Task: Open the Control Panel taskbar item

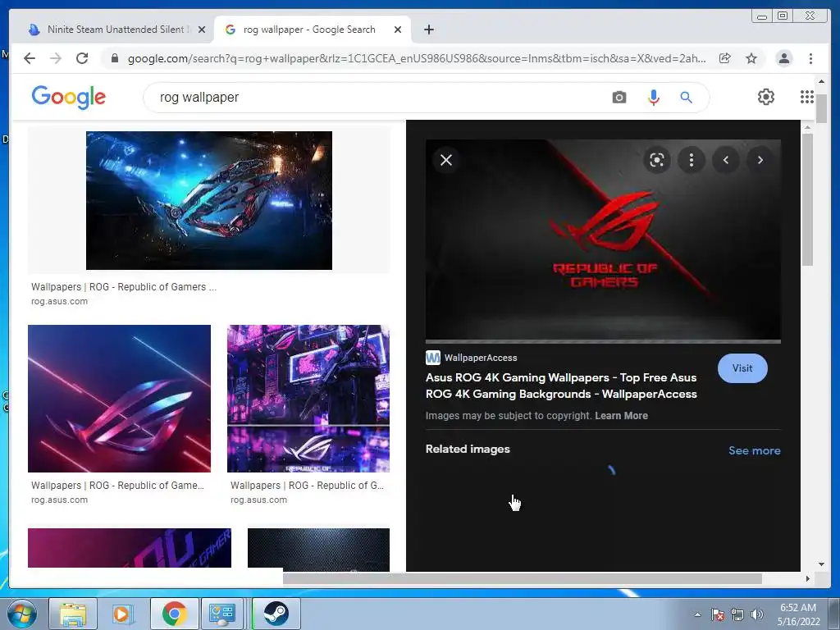Action: click(221, 614)
